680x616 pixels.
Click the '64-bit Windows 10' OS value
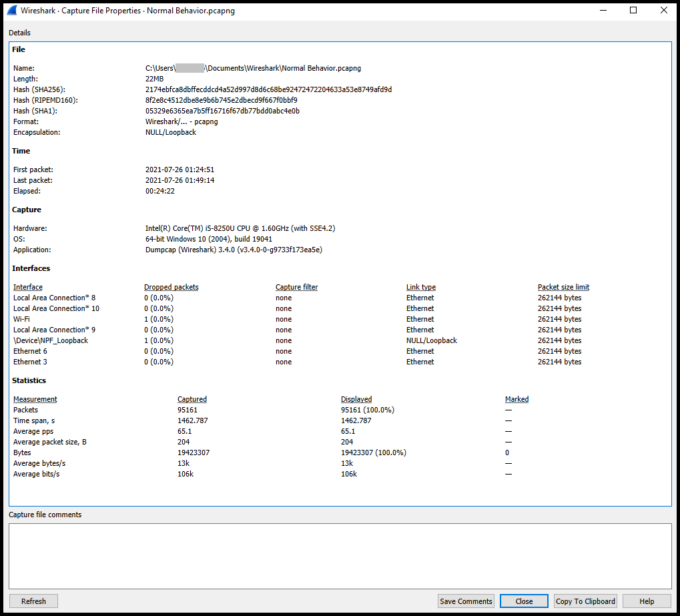pos(209,239)
